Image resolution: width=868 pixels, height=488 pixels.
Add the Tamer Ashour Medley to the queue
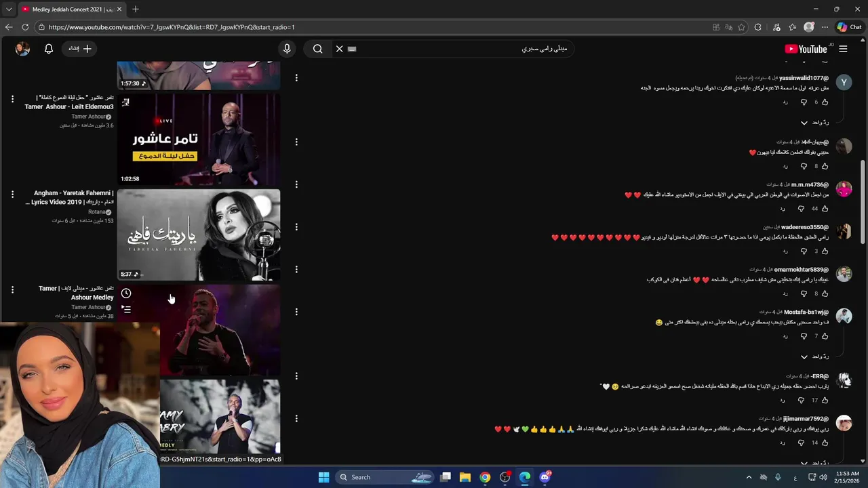click(126, 309)
